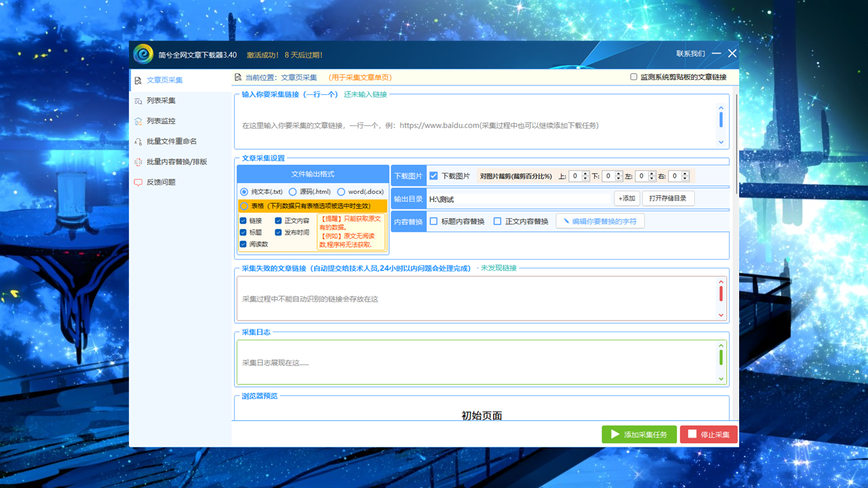Click the +添加 output directory button
Image resolution: width=868 pixels, height=488 pixels.
tap(627, 199)
